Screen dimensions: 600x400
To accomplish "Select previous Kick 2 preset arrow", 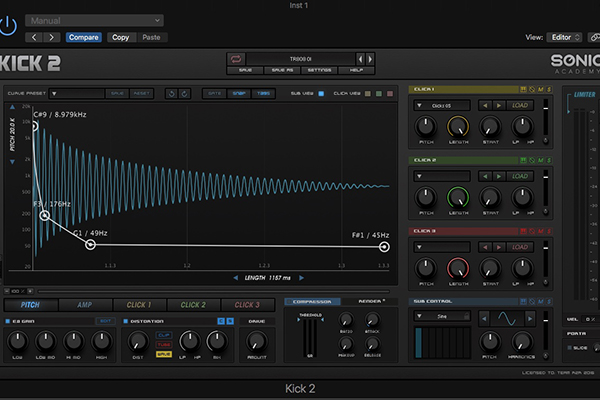I will (360, 59).
